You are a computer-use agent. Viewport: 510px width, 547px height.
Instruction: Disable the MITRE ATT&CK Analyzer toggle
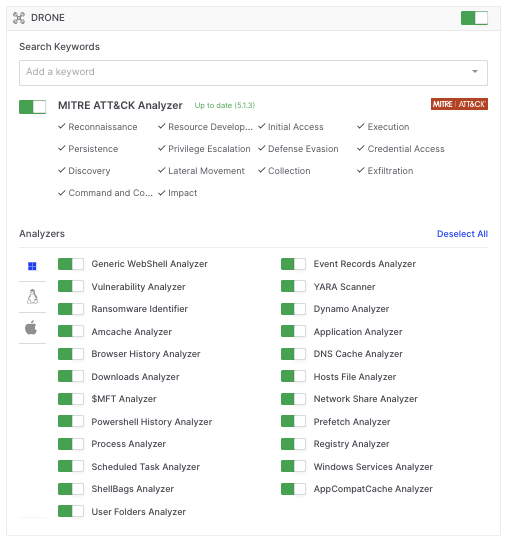[32, 107]
